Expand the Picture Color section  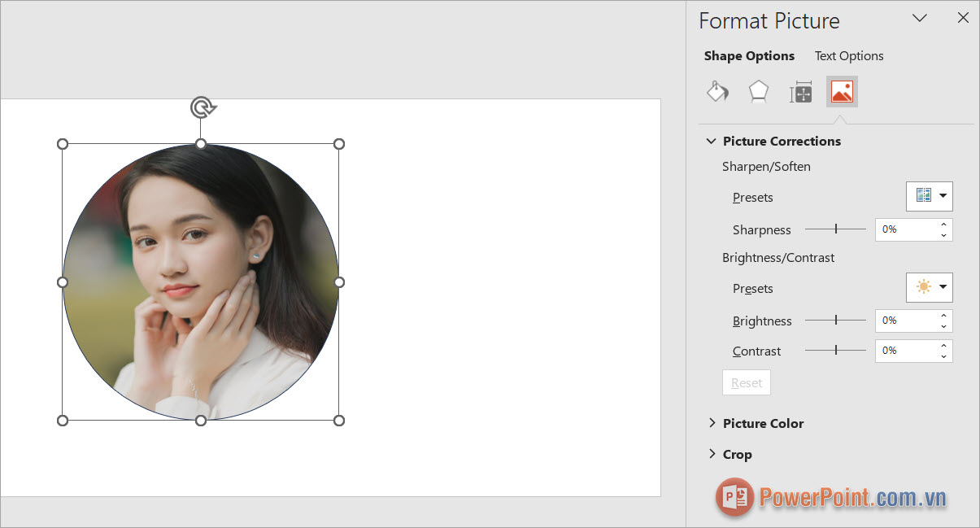[763, 423]
